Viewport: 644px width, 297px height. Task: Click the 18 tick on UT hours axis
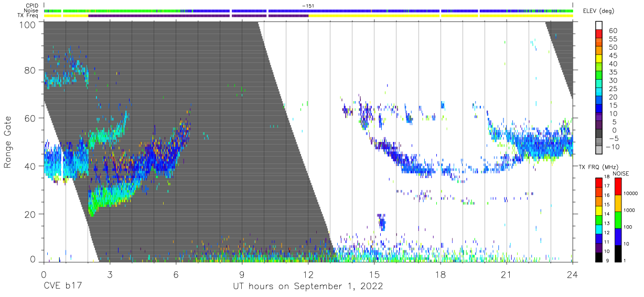(441, 274)
